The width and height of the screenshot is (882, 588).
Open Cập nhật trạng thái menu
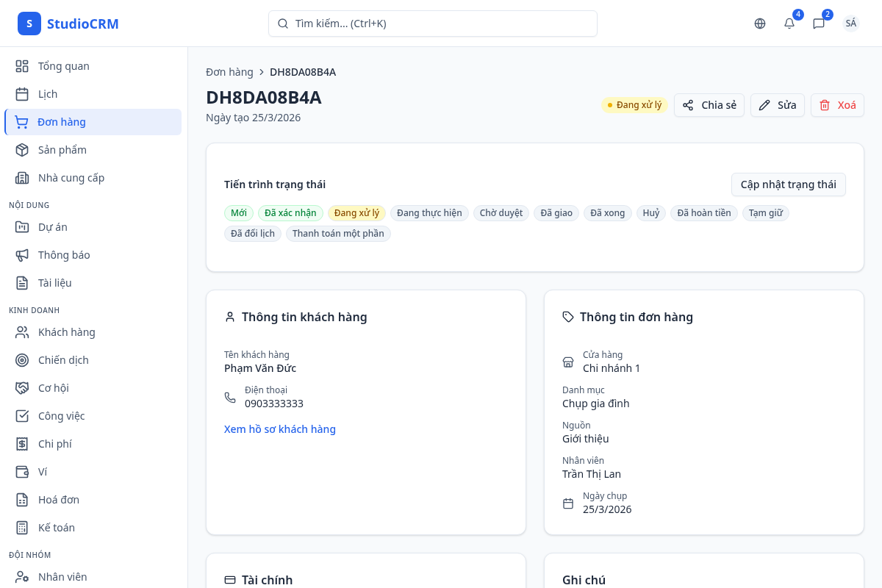(788, 184)
